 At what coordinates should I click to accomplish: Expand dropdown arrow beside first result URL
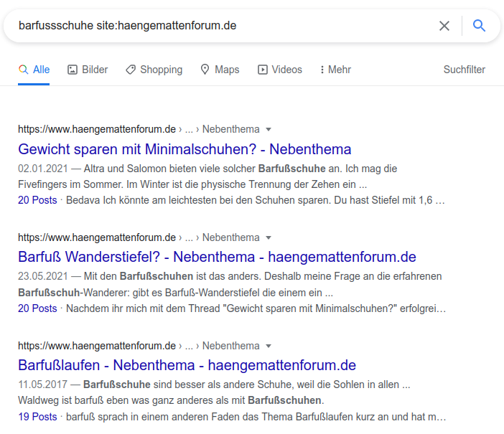pos(269,130)
